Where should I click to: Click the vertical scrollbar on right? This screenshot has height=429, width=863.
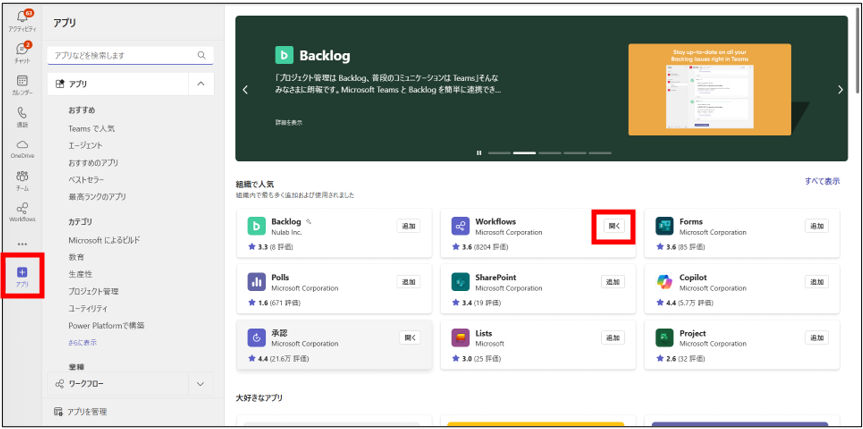pos(859,50)
